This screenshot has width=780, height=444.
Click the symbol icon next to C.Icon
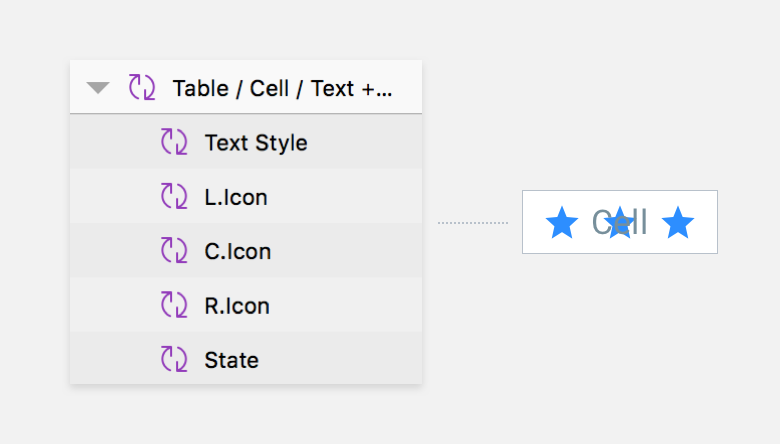click(x=174, y=250)
